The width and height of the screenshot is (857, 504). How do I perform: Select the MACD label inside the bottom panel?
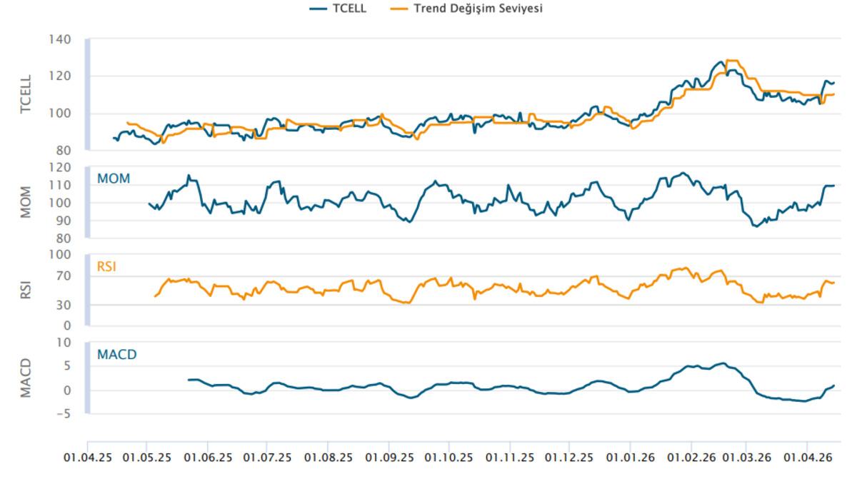click(x=117, y=355)
